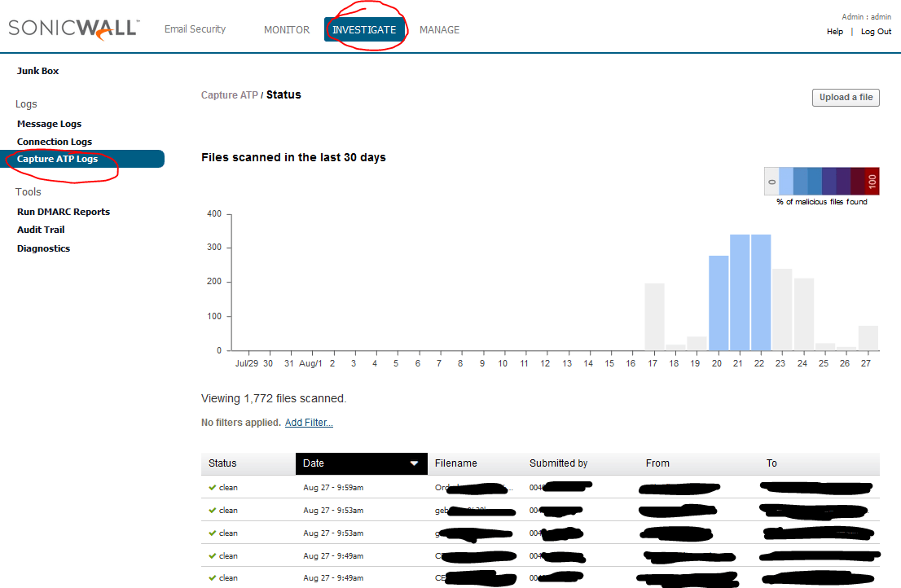The height and width of the screenshot is (588, 901).
Task: Click the sort arrow in the Date column header
Action: pyautogui.click(x=414, y=463)
